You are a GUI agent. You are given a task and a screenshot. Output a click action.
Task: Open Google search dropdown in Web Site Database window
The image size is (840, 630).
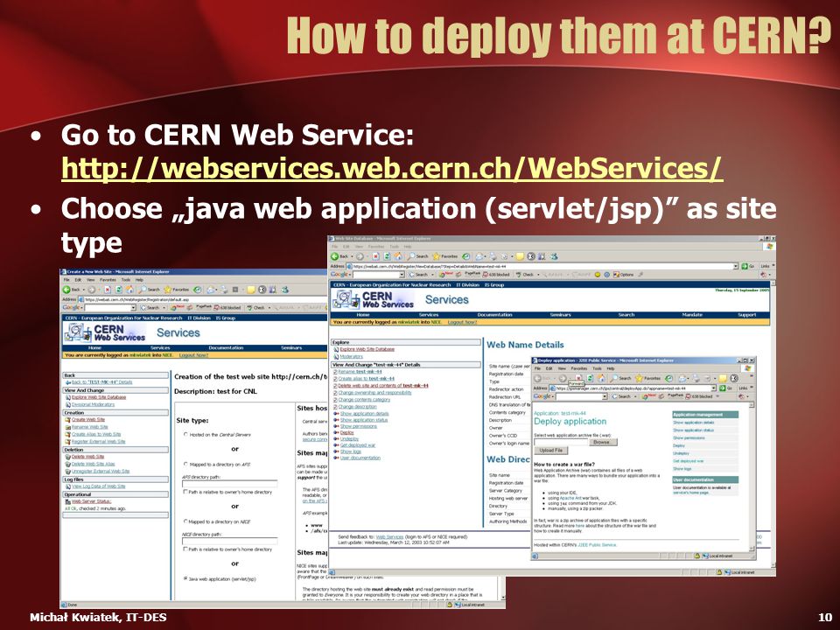[402, 275]
